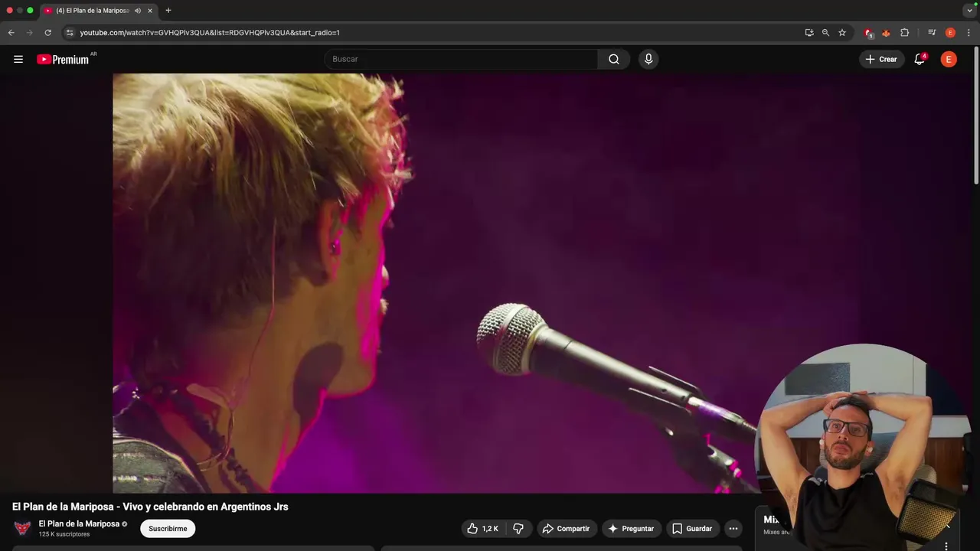
Task: Click the Buscar search field
Action: (x=462, y=59)
